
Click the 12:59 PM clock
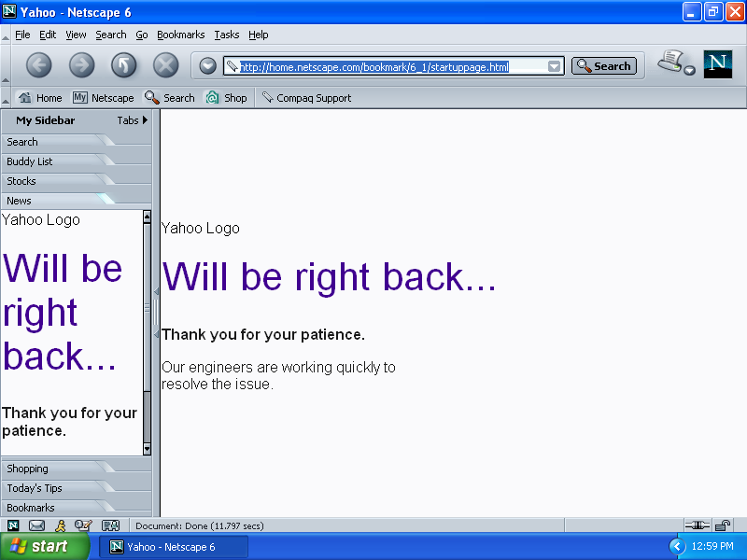[712, 546]
